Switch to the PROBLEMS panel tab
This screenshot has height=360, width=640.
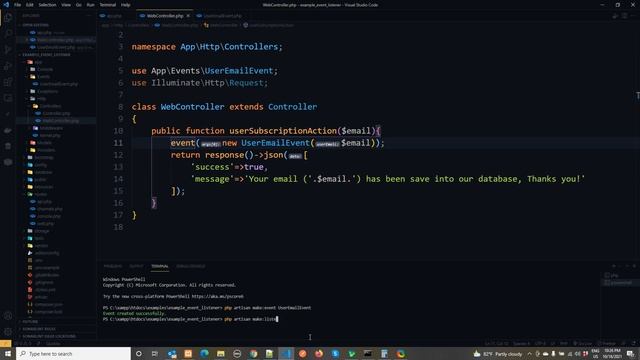(x=113, y=266)
